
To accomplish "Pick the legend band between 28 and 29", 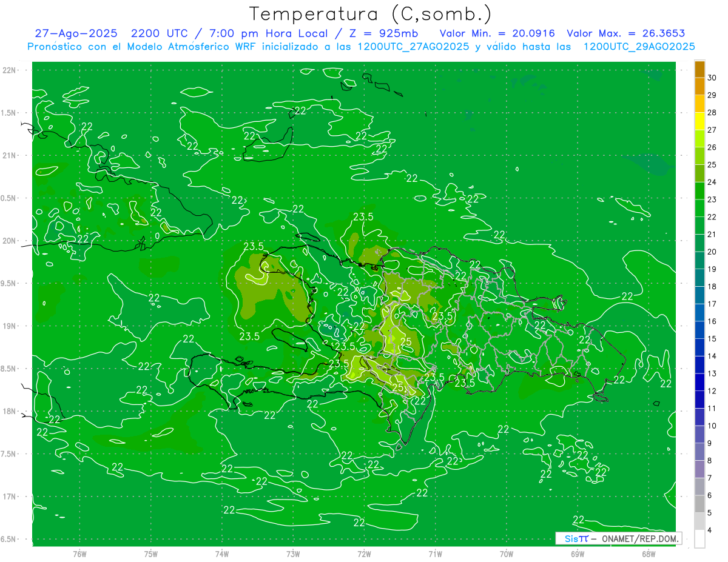I will coord(699,104).
